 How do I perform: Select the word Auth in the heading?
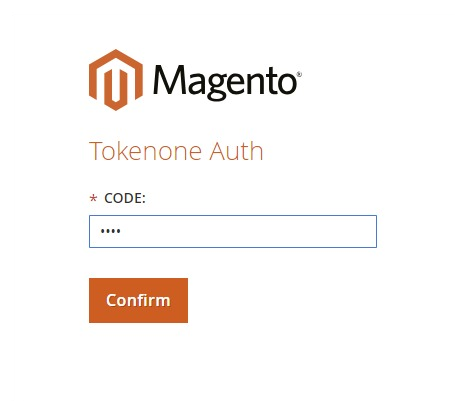[236, 151]
